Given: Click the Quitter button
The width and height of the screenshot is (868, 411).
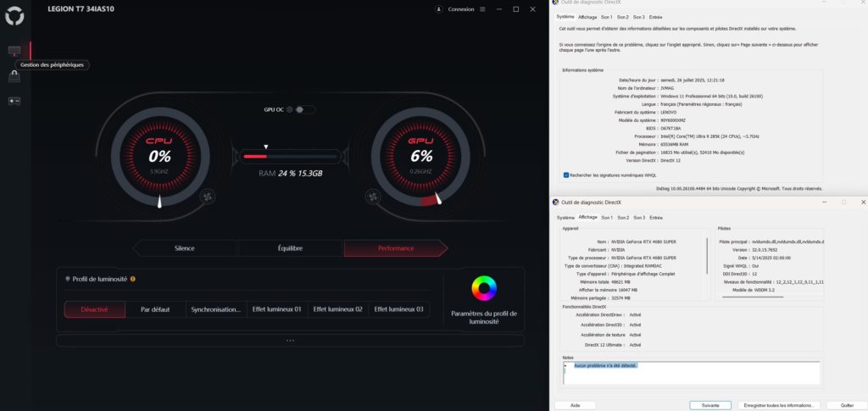Looking at the screenshot, I should click(x=847, y=405).
